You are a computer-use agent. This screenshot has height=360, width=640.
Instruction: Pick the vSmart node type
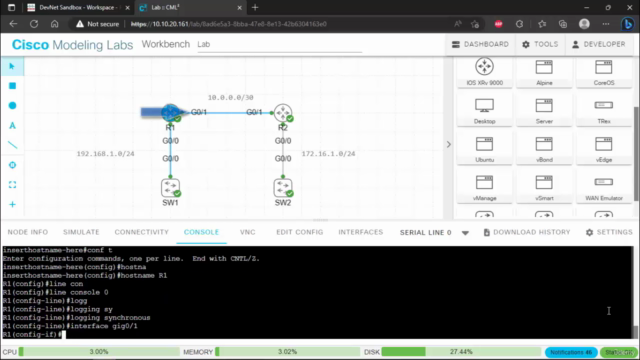(x=544, y=187)
